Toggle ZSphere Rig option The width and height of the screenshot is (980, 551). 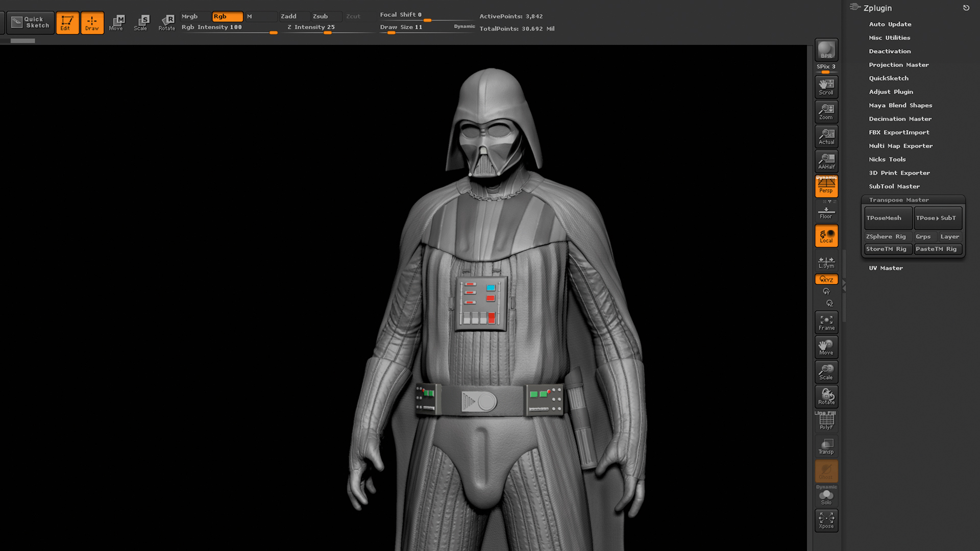(x=888, y=237)
